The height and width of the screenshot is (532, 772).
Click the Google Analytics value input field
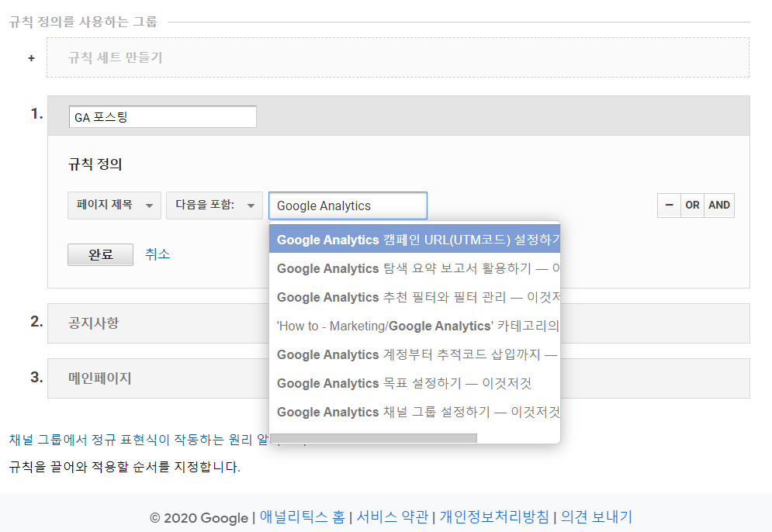348,206
